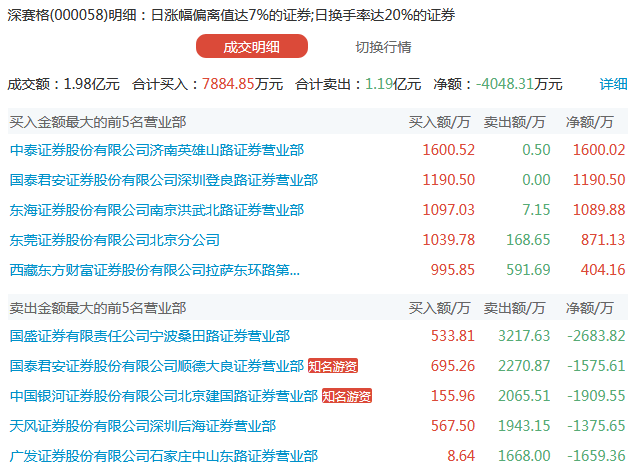634x468 pixels.
Task: Select sell amount 591.69
Action: coord(528,270)
